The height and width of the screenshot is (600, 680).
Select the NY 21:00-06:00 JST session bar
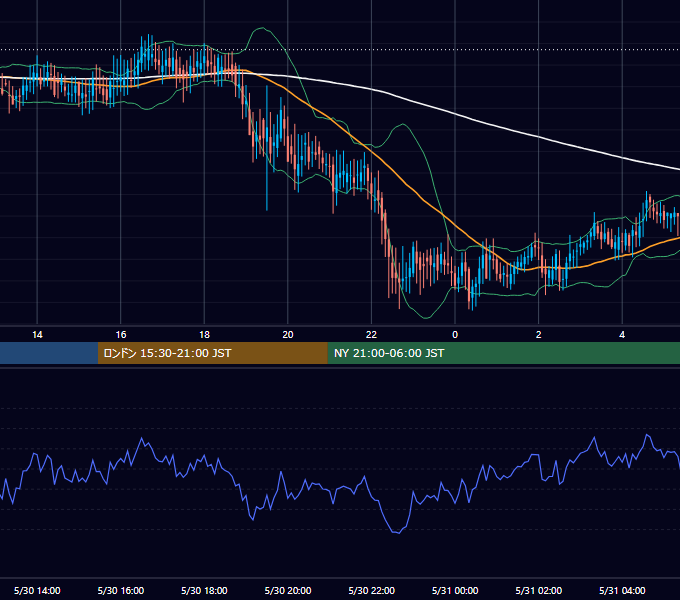(503, 353)
